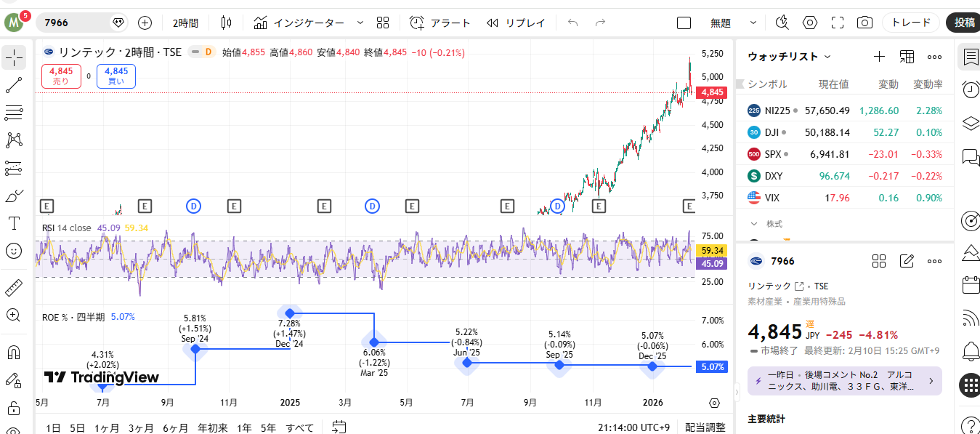Select the 1年 time range tab
This screenshot has height=434, width=980.
pyautogui.click(x=245, y=427)
